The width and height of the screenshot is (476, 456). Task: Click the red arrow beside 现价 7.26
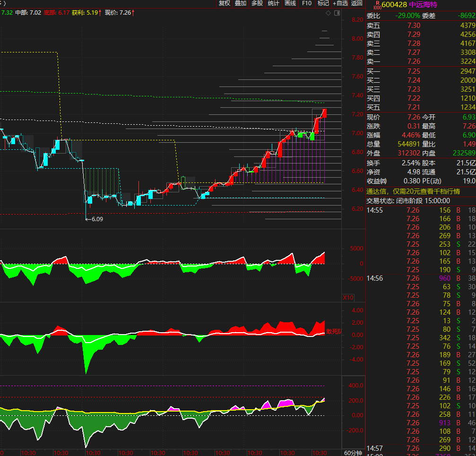coord(133,13)
